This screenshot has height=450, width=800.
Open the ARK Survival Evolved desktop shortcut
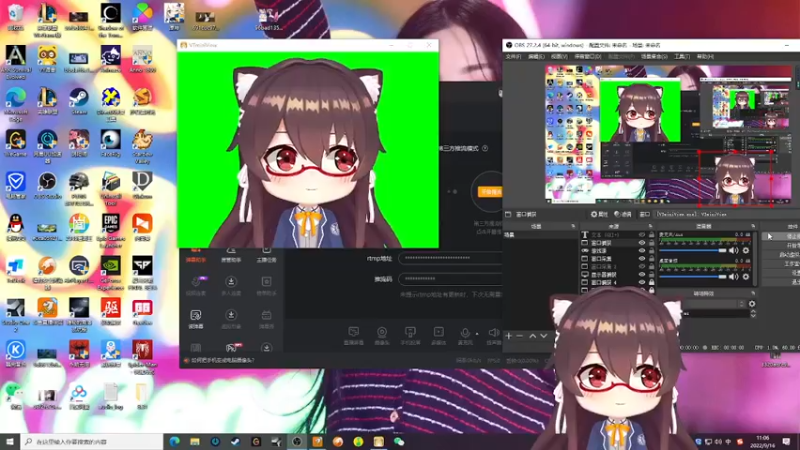tap(16, 62)
